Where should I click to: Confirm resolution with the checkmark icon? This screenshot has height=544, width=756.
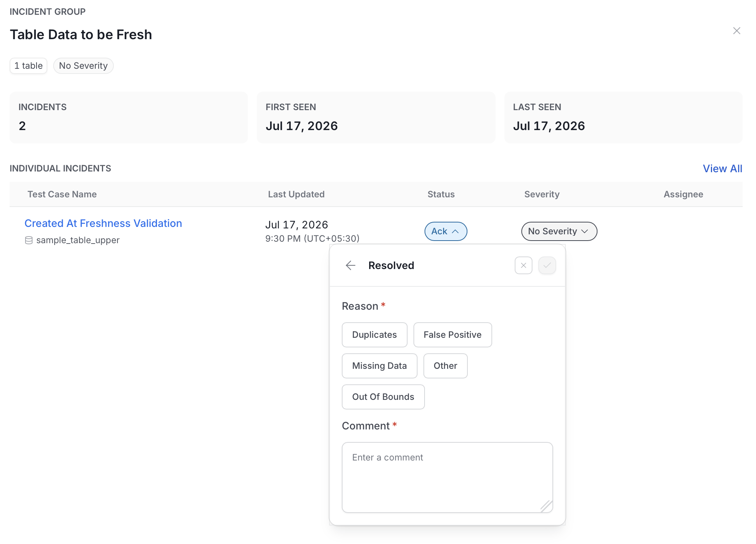(x=547, y=265)
